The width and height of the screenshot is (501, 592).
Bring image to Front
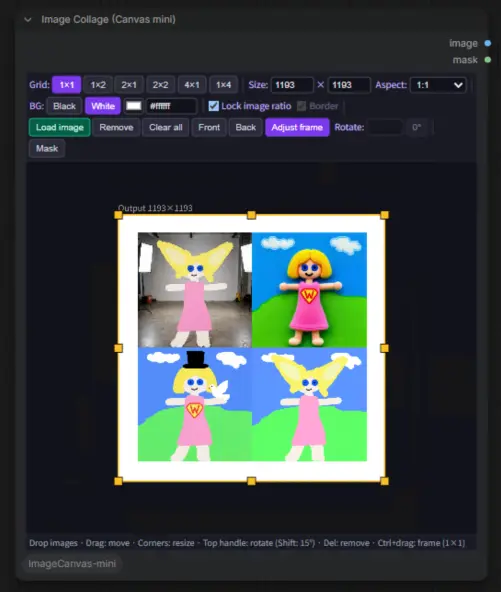pos(209,127)
